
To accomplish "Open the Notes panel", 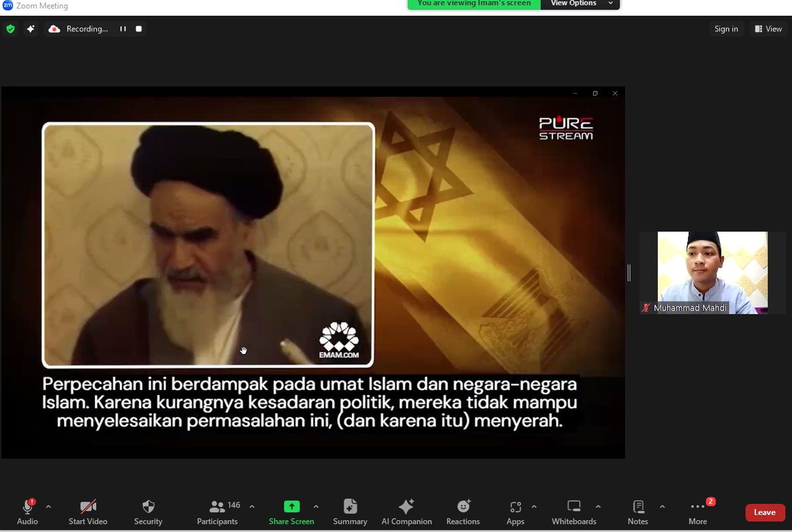I will (638, 512).
